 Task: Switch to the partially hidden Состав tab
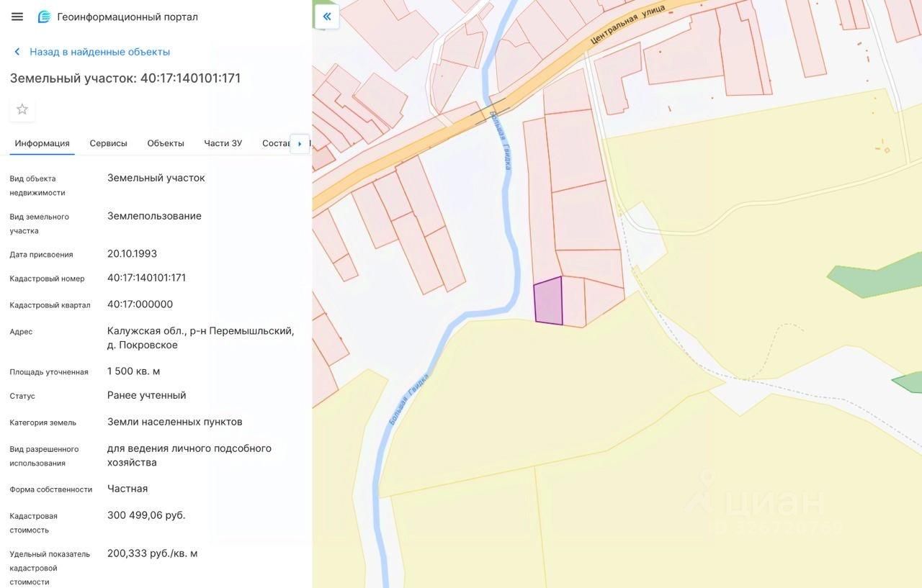pos(275,143)
